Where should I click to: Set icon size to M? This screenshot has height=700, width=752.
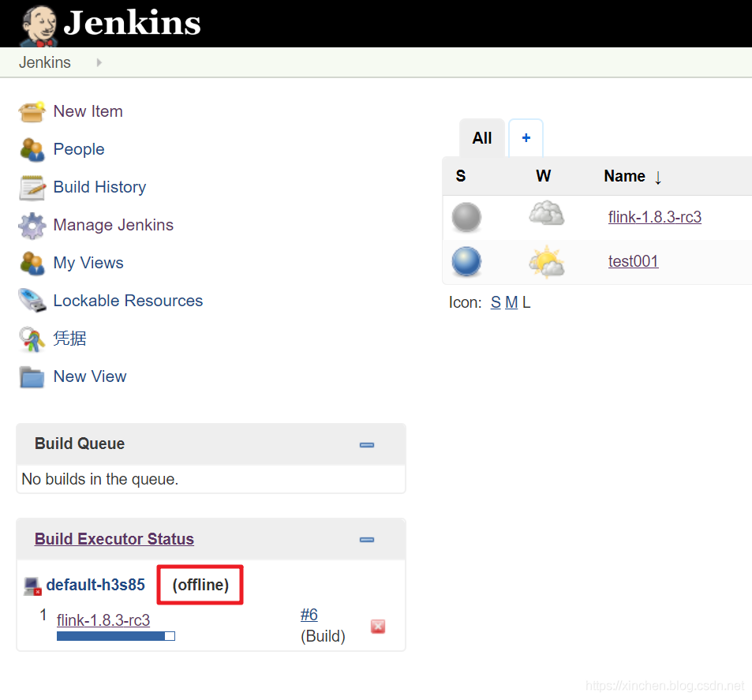511,302
